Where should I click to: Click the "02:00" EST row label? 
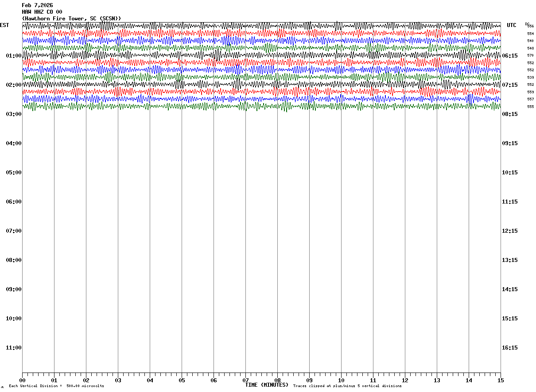14,85
